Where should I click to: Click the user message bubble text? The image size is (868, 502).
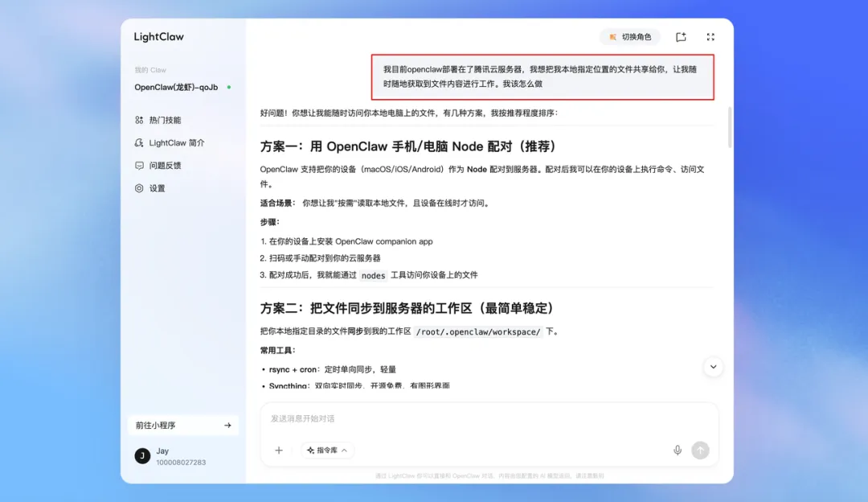point(540,76)
